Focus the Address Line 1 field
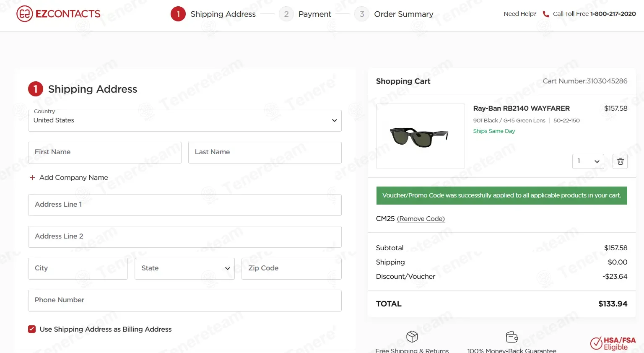 coord(185,205)
